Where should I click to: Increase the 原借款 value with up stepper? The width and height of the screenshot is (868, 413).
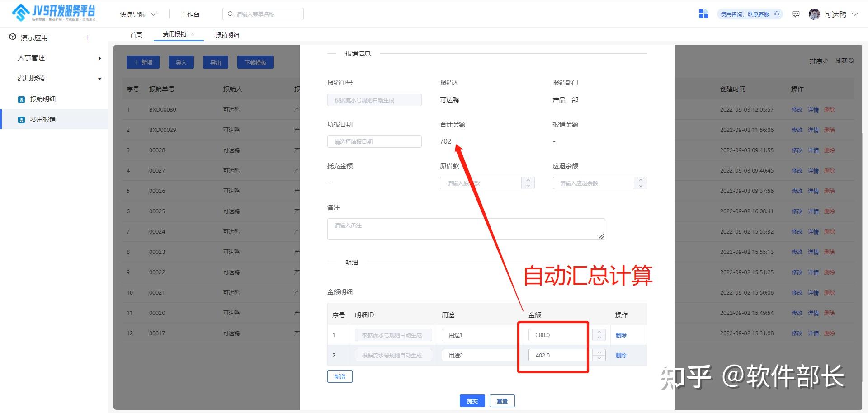click(x=528, y=180)
